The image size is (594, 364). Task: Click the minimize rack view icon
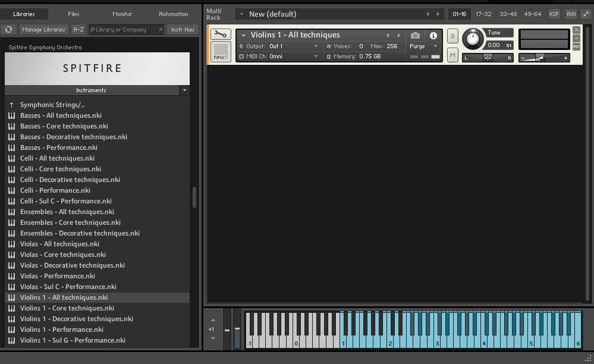[586, 14]
